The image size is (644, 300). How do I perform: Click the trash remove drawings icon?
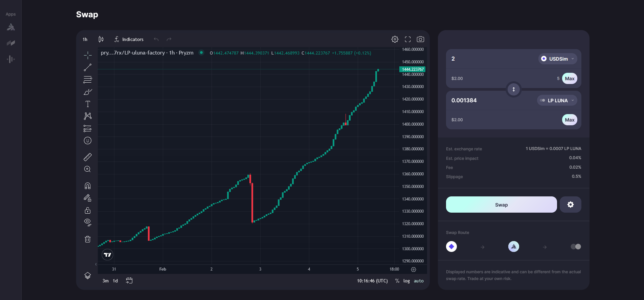point(88,239)
